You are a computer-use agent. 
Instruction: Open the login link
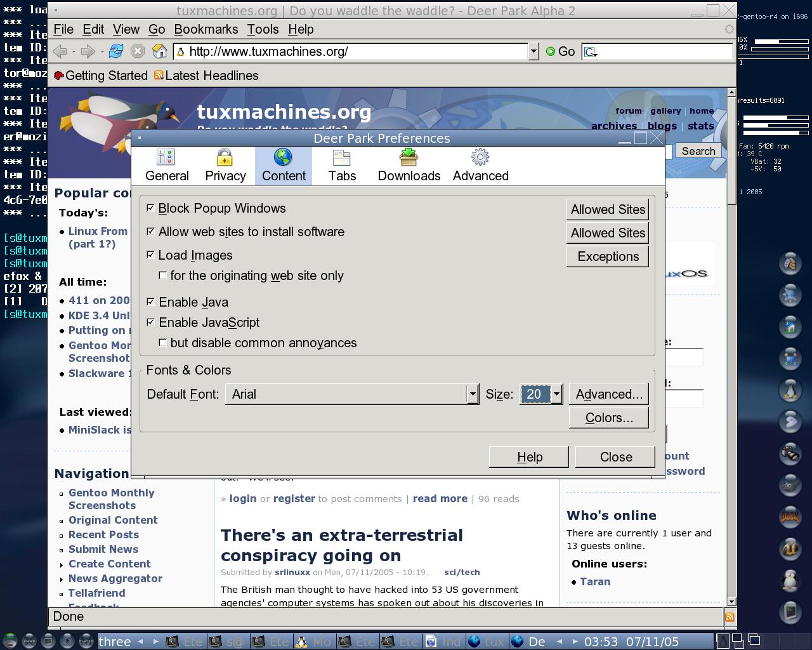[243, 499]
